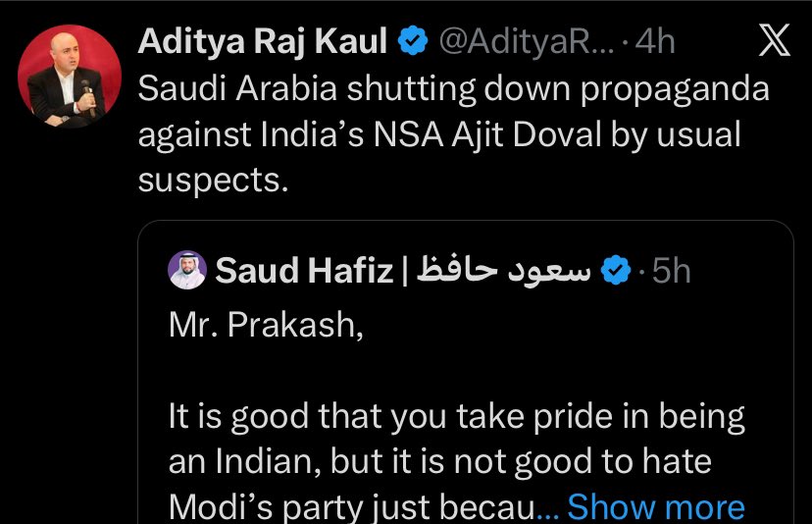Click the 4h timestamp
Viewport: 812px width, 524px height.
[x=655, y=42]
